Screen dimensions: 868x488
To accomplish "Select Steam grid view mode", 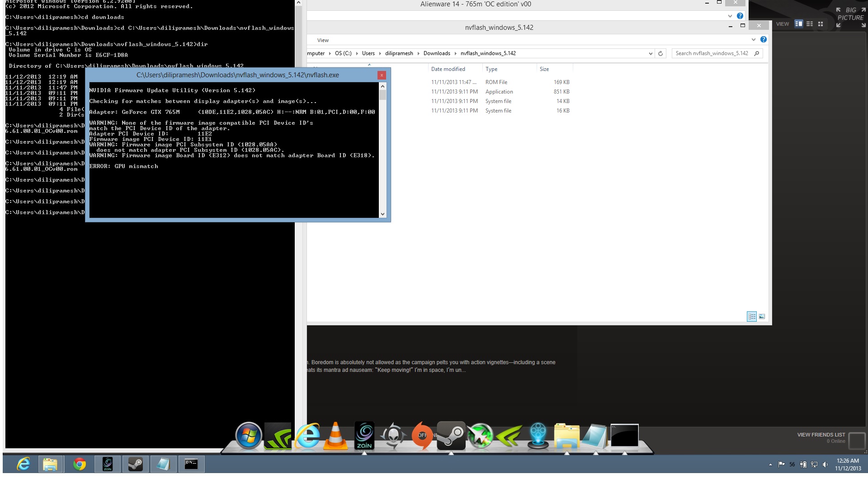I will 821,24.
